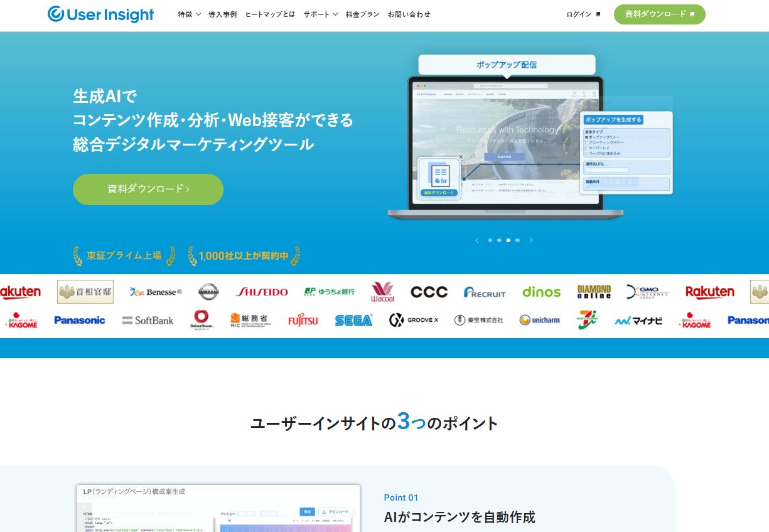769x532 pixels.
Task: Click the GMO Internet Group logo
Action: click(x=648, y=292)
